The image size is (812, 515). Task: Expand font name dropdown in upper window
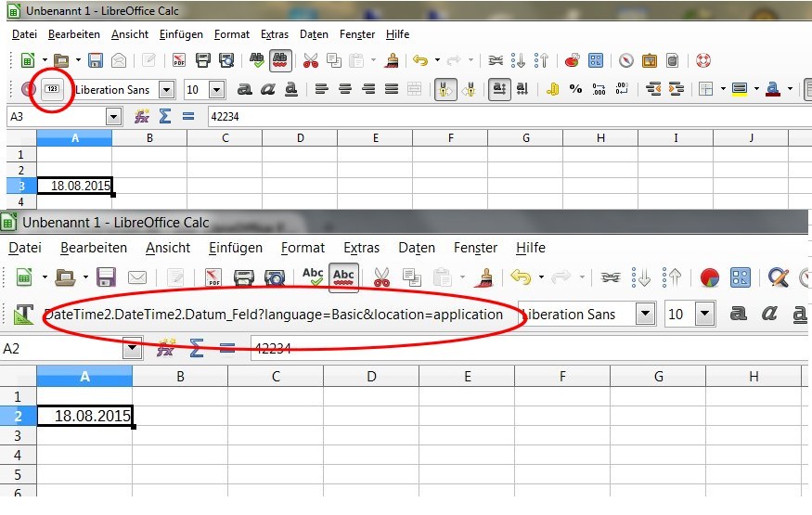(166, 89)
